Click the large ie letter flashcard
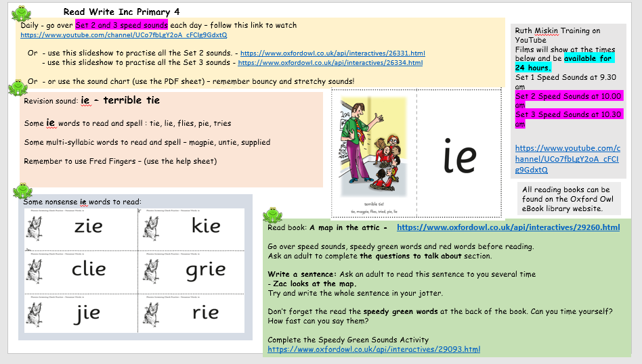This screenshot has height=364, width=642. coord(460,154)
